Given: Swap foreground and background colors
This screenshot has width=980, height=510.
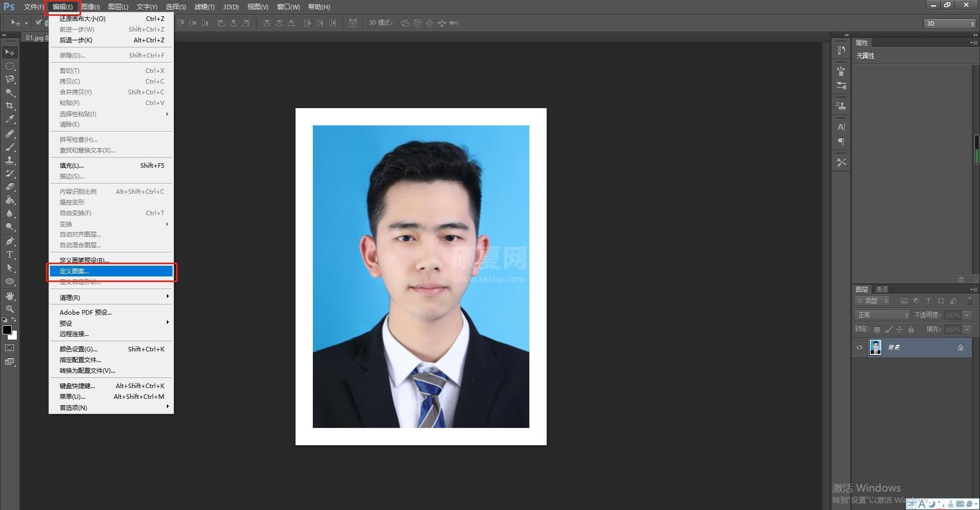Looking at the screenshot, I should pyautogui.click(x=14, y=320).
